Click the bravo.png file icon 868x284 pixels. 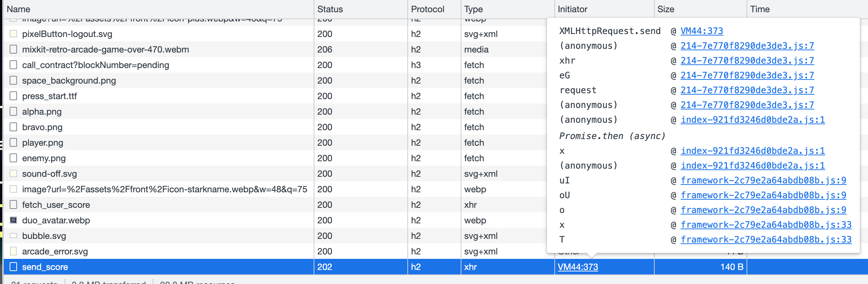click(13, 127)
